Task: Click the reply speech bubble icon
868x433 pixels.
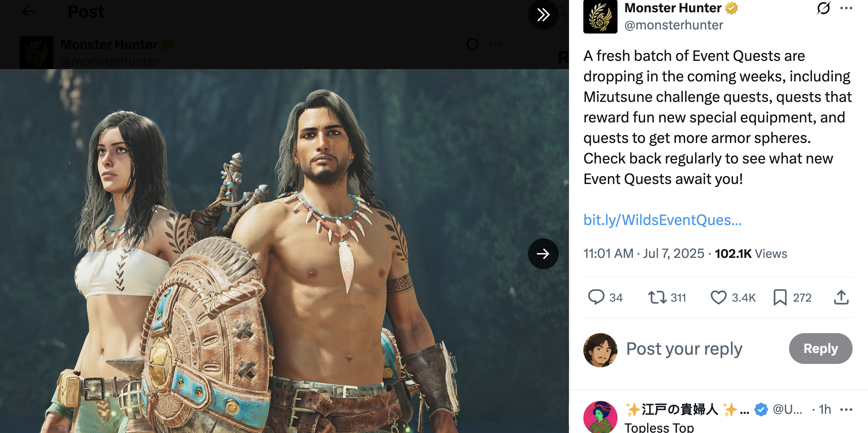Action: tap(596, 297)
